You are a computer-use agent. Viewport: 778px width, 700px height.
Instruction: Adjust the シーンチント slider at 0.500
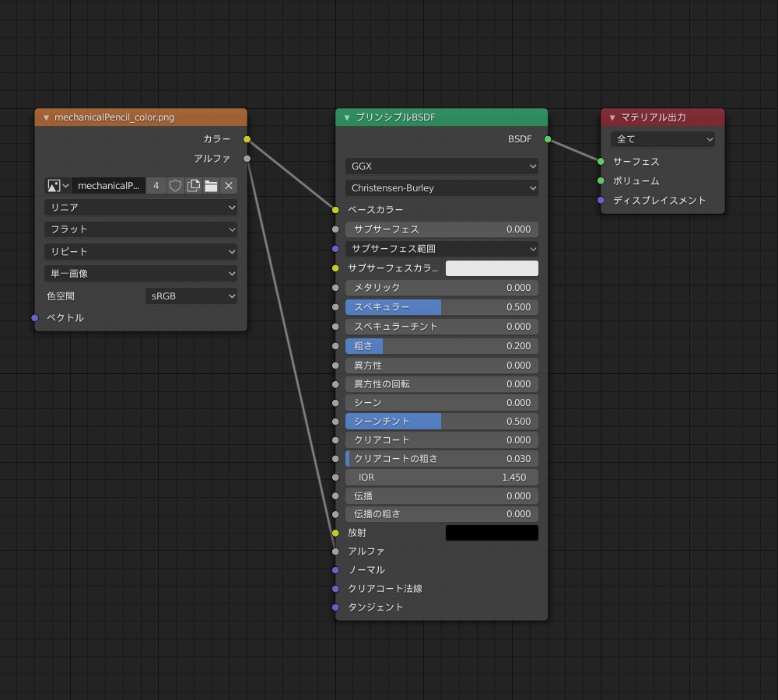point(442,422)
